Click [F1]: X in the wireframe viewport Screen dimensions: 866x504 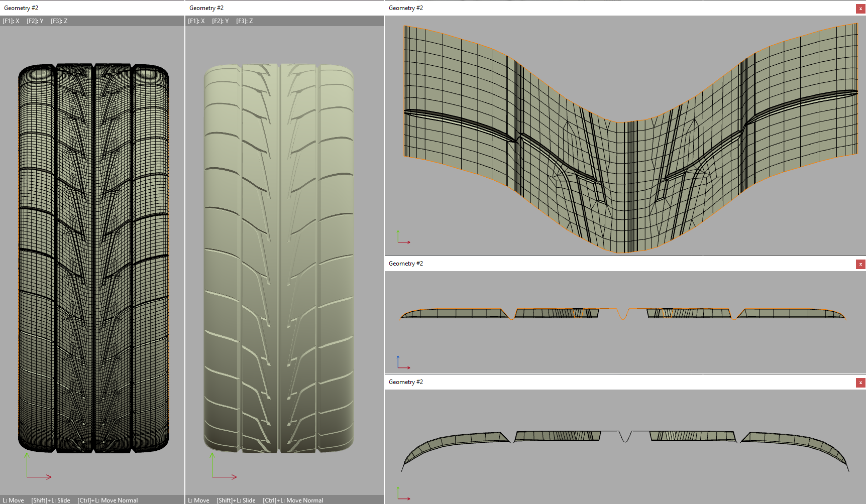point(11,21)
